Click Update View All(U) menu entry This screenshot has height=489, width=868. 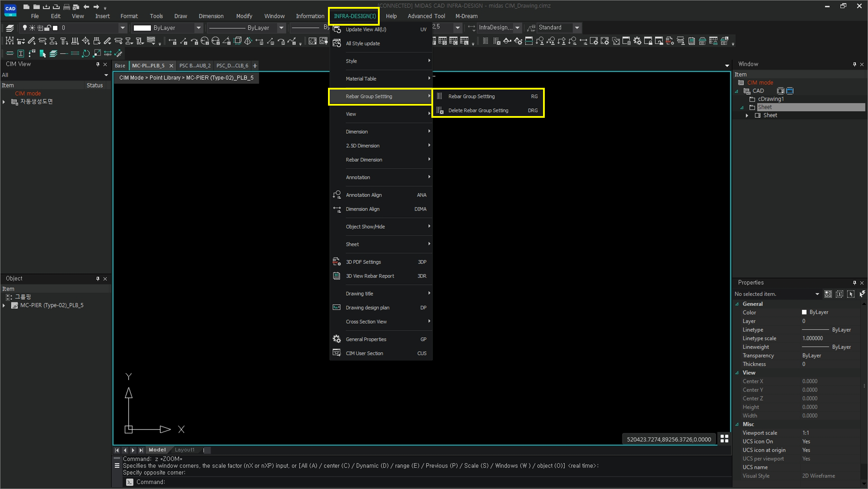tap(381, 29)
